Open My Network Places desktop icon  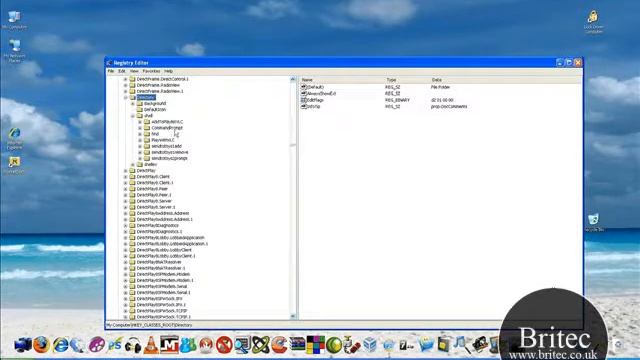[x=14, y=51]
